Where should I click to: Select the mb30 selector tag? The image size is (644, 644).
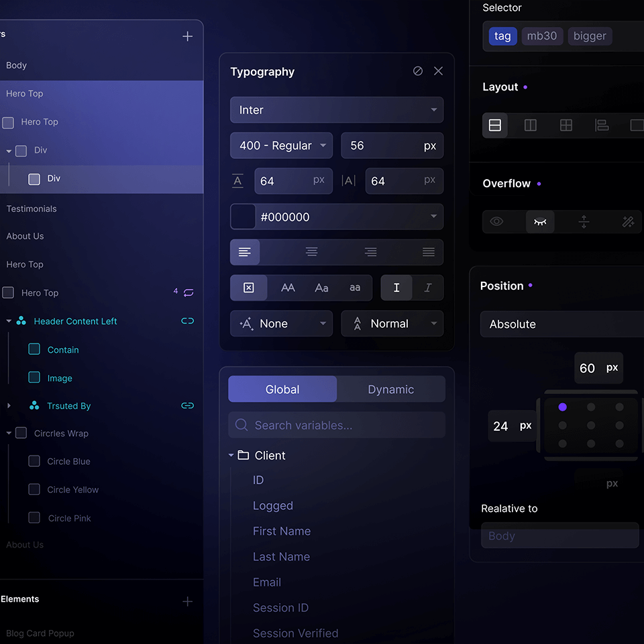tap(542, 36)
